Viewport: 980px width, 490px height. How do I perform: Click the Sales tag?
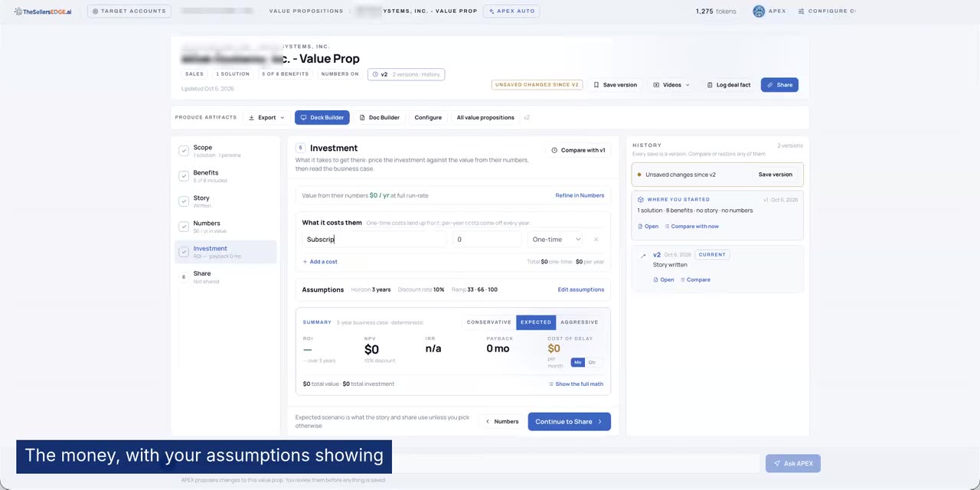[x=194, y=74]
